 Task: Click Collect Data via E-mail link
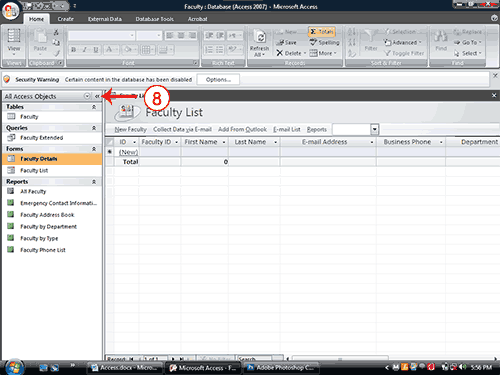[182, 129]
